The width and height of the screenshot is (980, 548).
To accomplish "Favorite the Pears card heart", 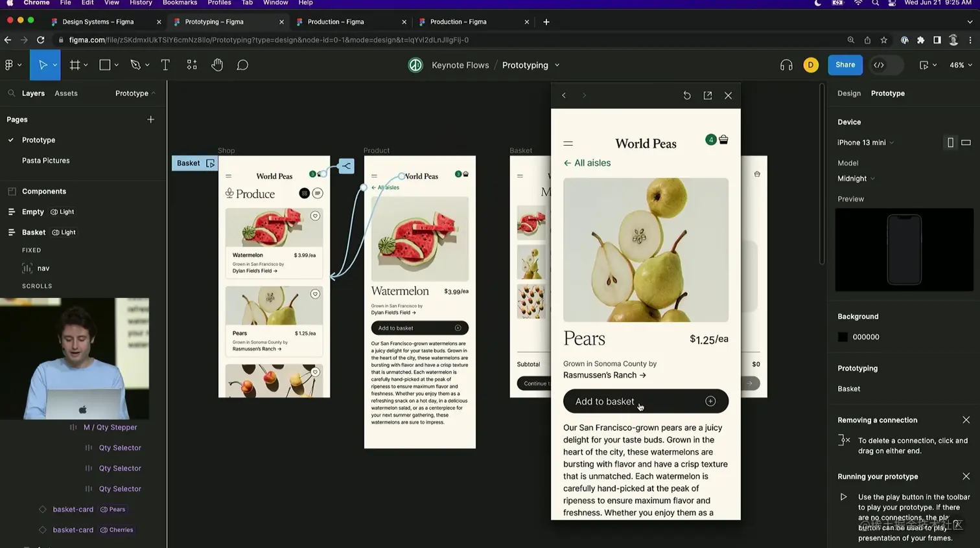I will pos(315,294).
